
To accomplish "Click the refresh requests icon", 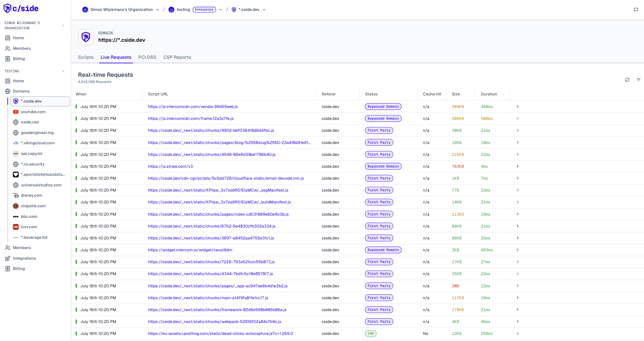I will coord(627,80).
